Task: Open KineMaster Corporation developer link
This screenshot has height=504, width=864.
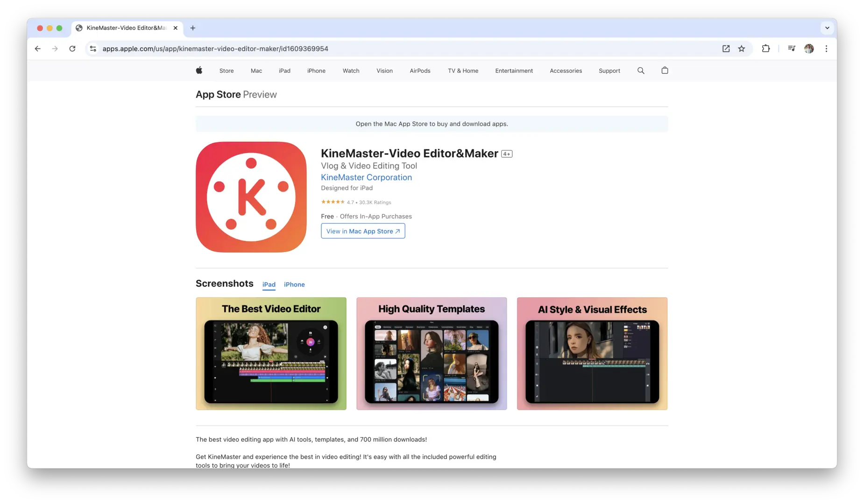Action: point(366,177)
